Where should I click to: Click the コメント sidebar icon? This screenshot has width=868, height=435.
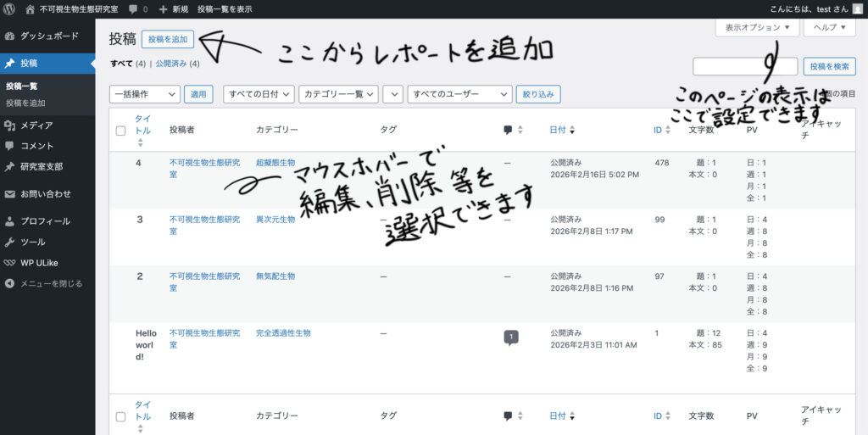pyautogui.click(x=9, y=146)
